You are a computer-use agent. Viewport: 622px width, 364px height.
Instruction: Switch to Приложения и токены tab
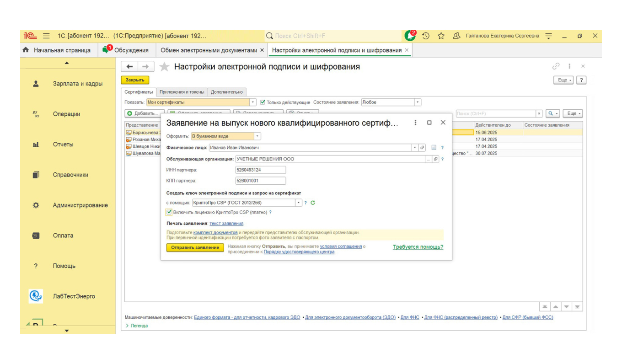182,91
